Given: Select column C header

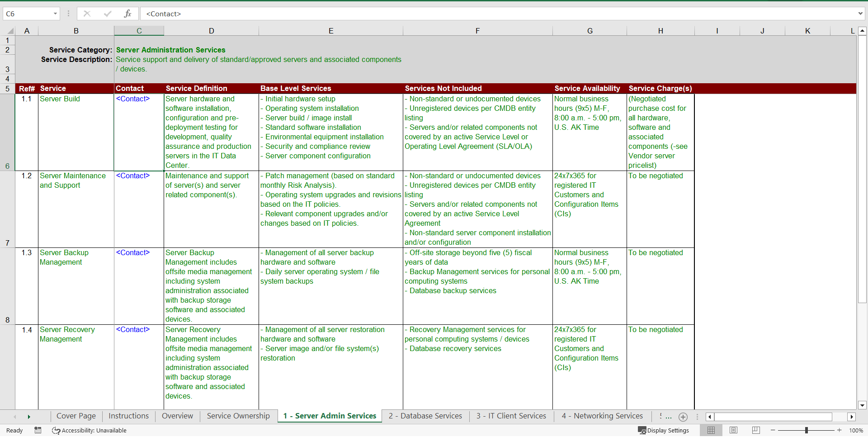Looking at the screenshot, I should pyautogui.click(x=139, y=31).
